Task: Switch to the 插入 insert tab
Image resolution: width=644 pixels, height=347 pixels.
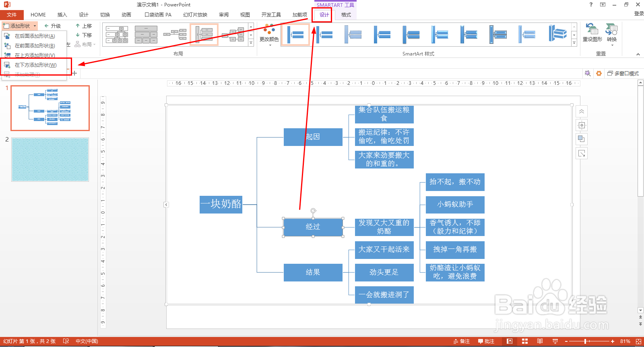Action: (x=62, y=15)
